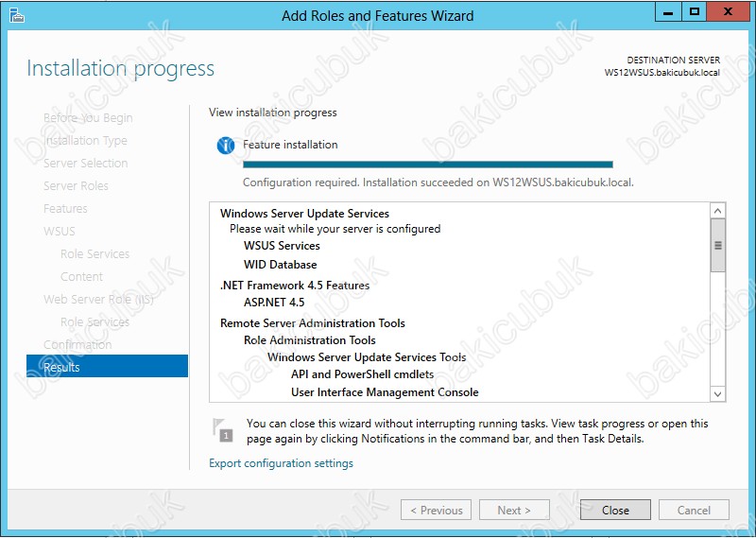Click the WSUS Services entry

(282, 246)
